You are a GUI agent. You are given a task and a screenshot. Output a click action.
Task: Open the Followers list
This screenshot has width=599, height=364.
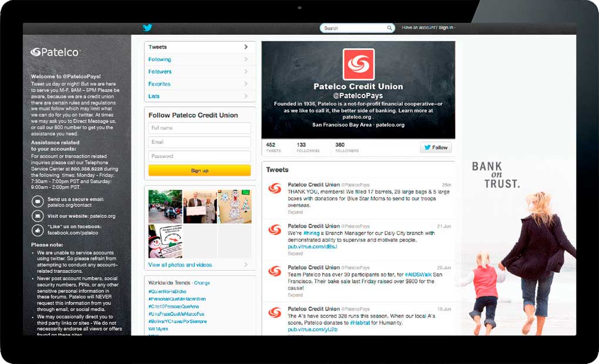pyautogui.click(x=200, y=72)
